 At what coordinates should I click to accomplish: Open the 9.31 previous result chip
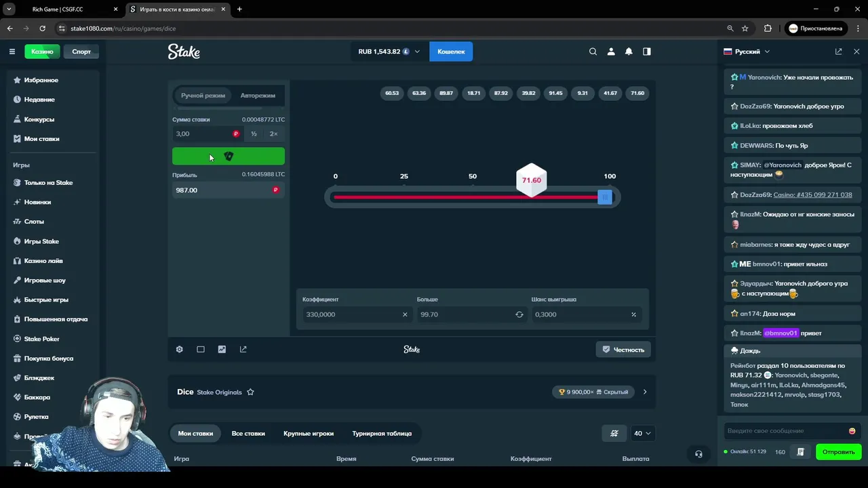coord(583,93)
